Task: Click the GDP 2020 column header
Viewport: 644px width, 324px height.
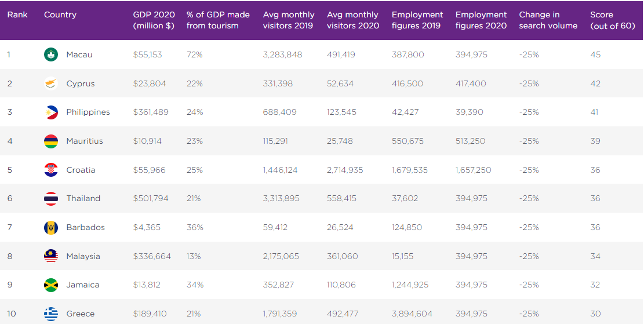Action: 154,20
